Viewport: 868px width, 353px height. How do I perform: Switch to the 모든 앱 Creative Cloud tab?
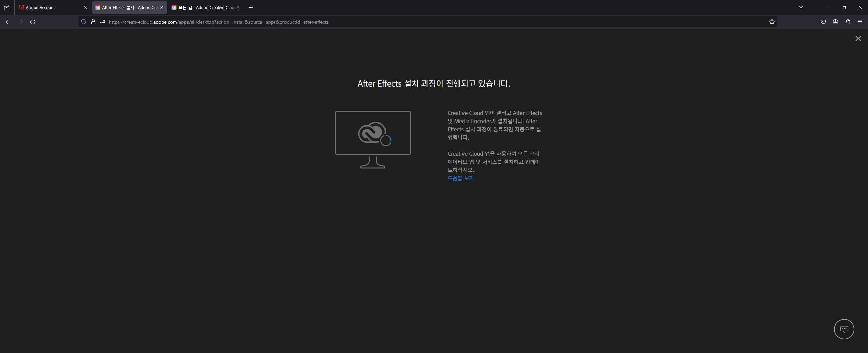pyautogui.click(x=206, y=7)
